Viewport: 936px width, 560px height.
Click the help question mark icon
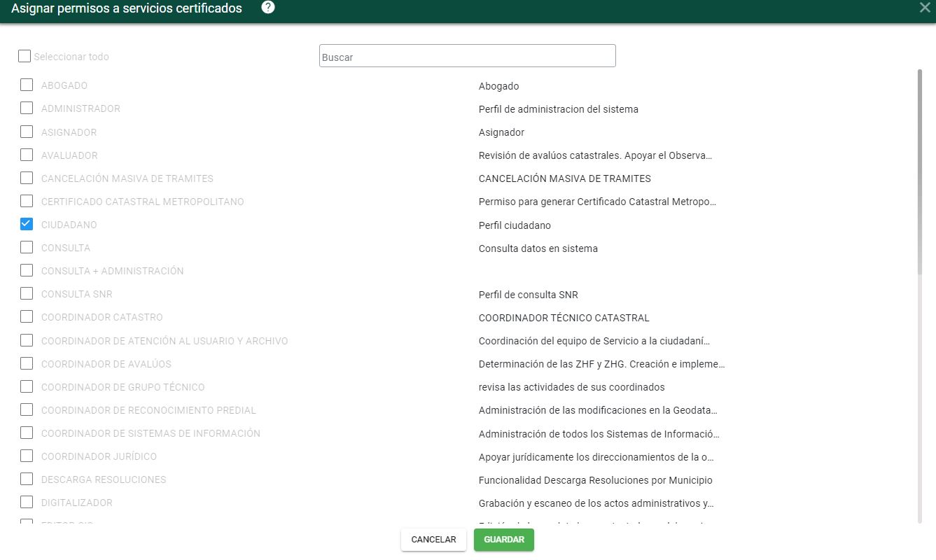point(268,8)
